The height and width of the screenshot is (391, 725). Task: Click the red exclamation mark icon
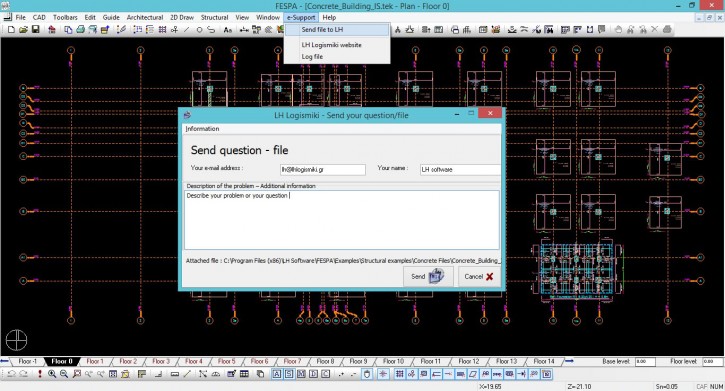click(x=40, y=374)
